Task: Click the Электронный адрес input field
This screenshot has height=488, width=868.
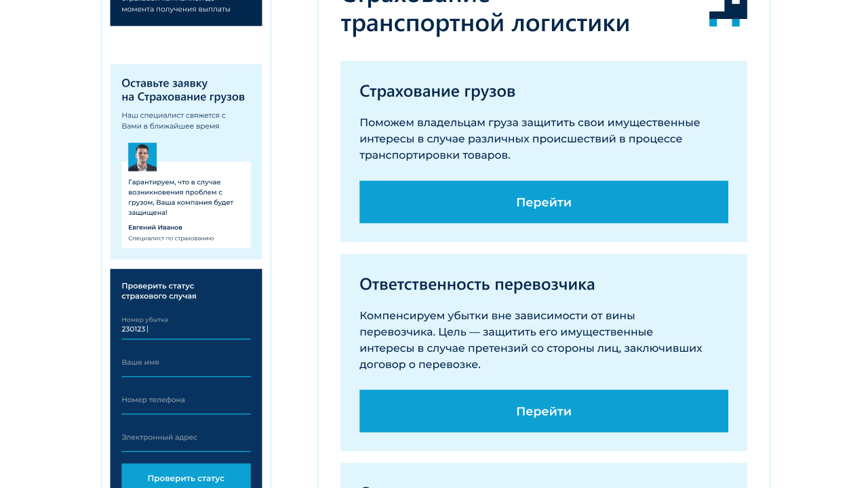Action: (186, 441)
